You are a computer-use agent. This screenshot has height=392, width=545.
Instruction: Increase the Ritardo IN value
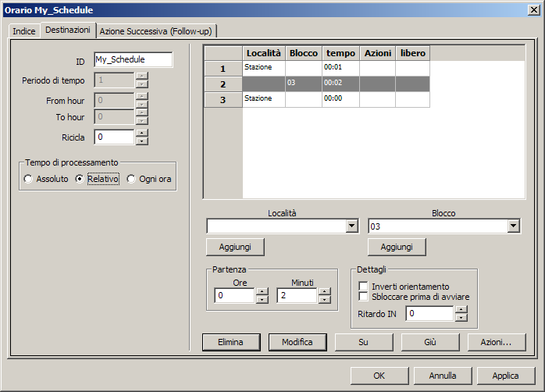(x=461, y=309)
